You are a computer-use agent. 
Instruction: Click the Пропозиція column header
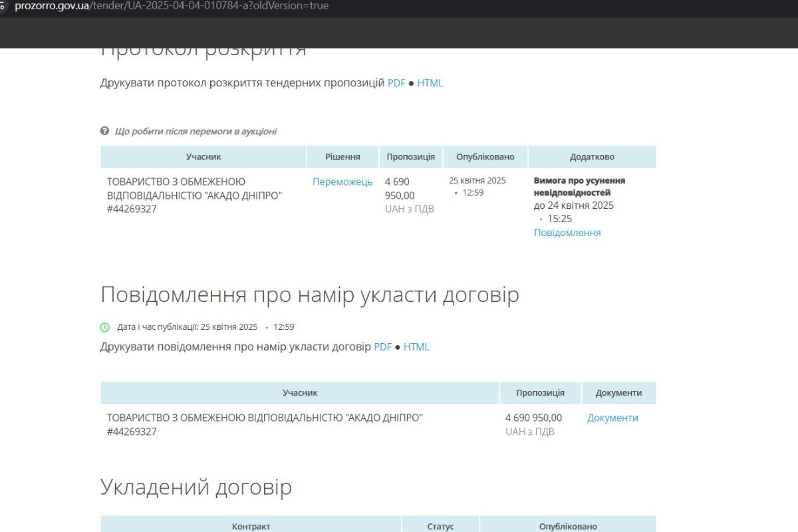pos(410,156)
